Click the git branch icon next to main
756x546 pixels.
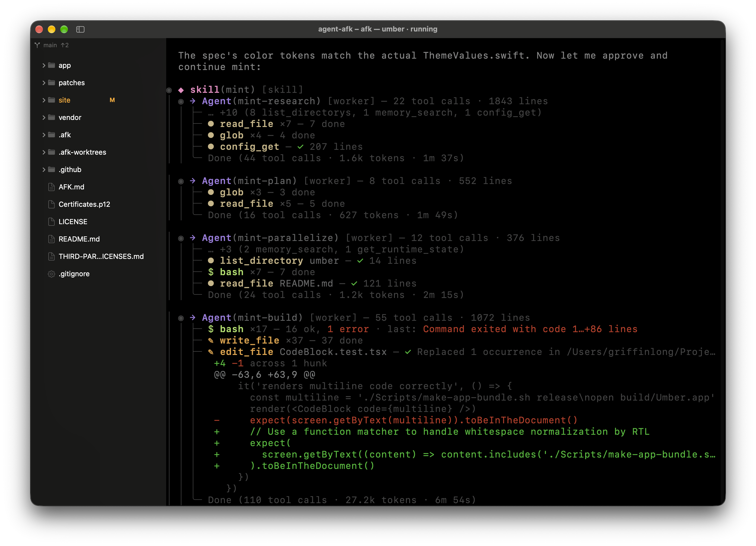pyautogui.click(x=37, y=45)
